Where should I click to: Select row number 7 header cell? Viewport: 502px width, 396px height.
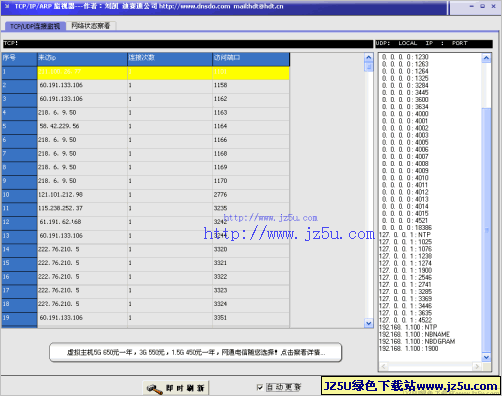click(19, 155)
